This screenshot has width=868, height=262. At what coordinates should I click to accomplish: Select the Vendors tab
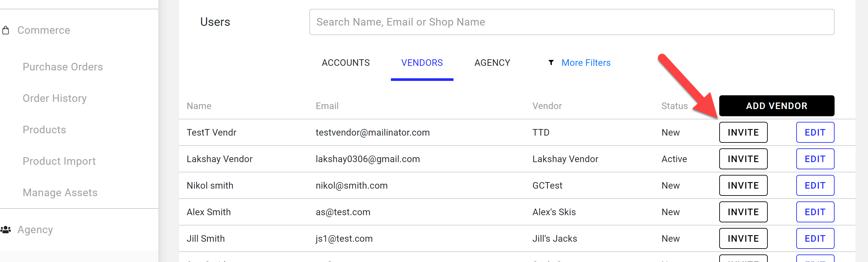(x=421, y=63)
